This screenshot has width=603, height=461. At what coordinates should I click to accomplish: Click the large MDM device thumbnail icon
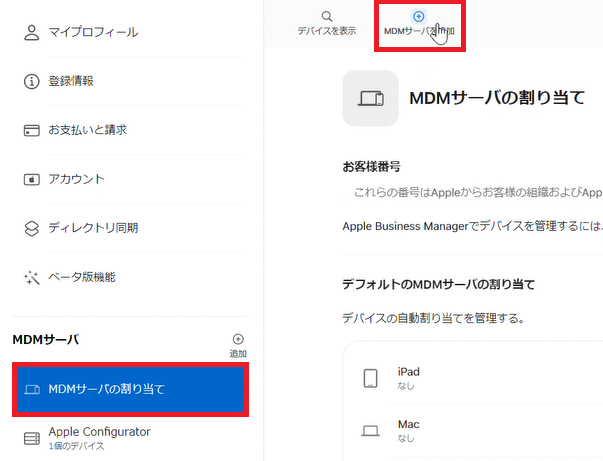(x=370, y=98)
